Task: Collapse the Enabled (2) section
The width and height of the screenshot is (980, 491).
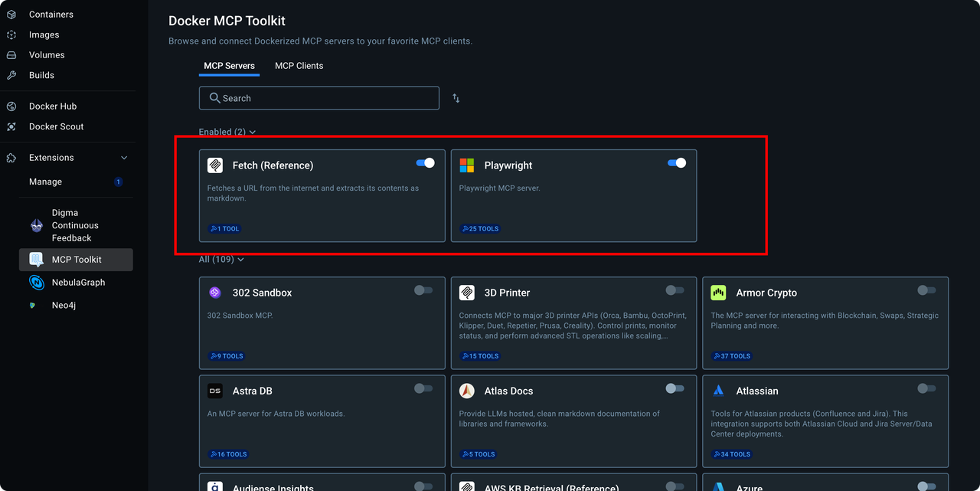Action: click(227, 132)
